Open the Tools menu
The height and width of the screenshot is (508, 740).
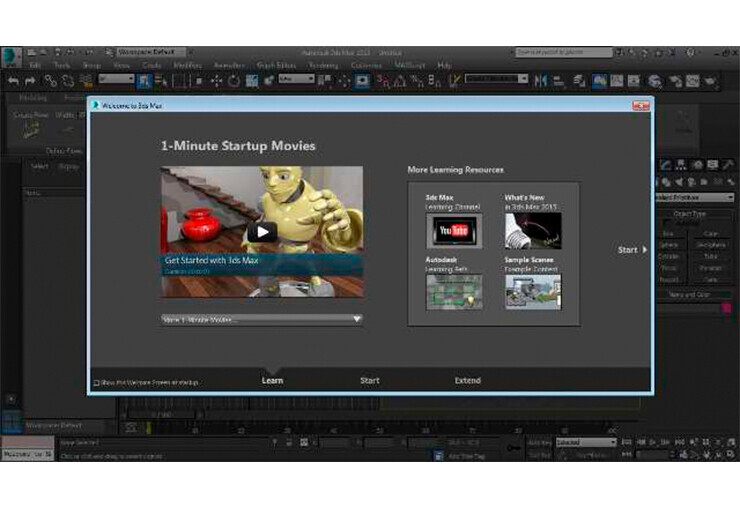[x=62, y=66]
